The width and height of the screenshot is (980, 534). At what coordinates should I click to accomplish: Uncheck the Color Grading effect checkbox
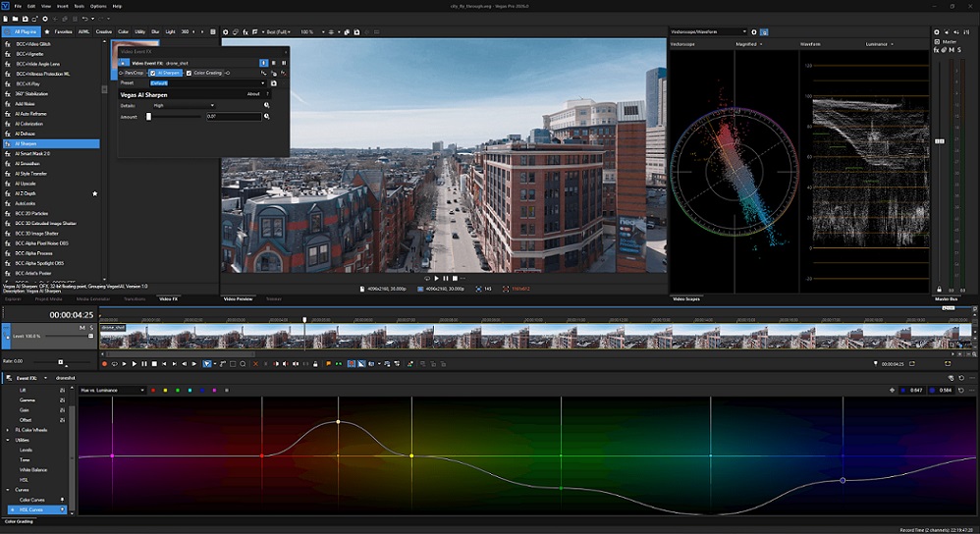click(x=189, y=73)
